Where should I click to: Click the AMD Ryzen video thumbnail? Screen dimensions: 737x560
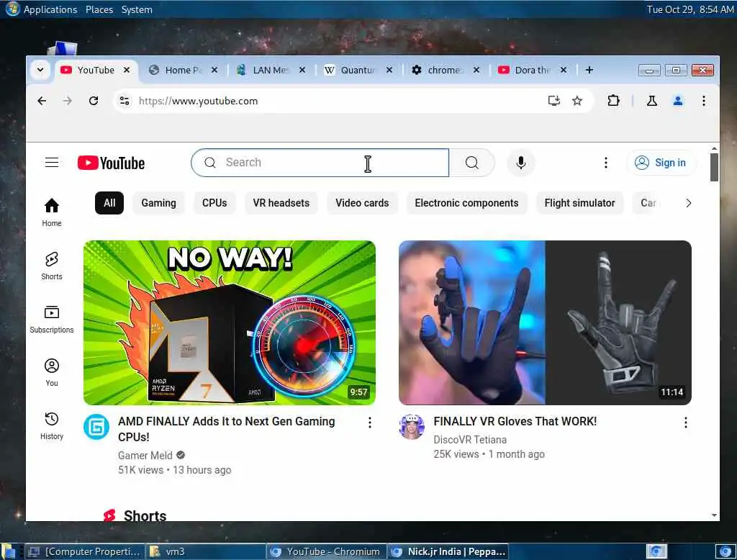click(230, 322)
